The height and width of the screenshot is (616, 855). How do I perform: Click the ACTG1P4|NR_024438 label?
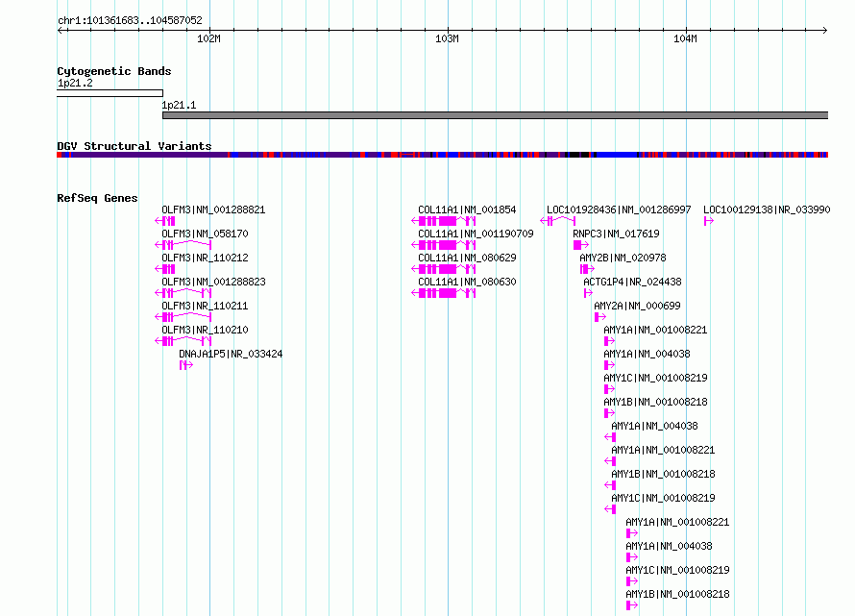pos(632,282)
